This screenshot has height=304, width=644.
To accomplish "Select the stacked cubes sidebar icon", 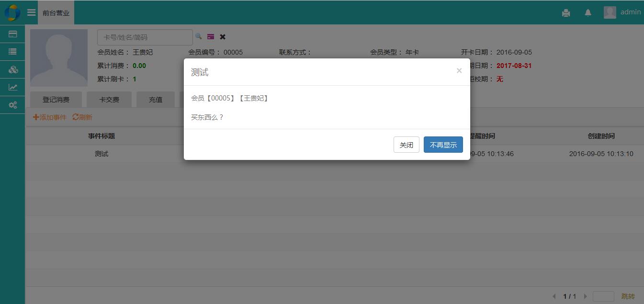I will 13,69.
